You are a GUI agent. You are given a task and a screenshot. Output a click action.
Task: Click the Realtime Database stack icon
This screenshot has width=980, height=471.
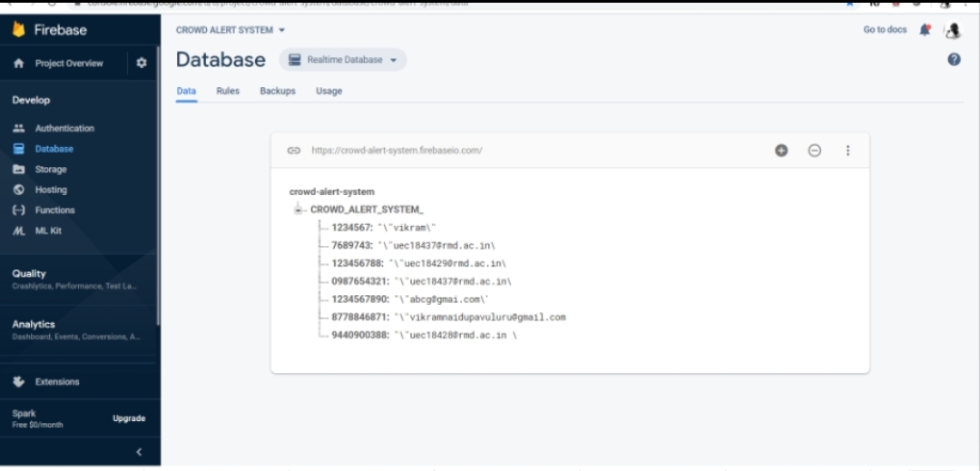point(295,60)
